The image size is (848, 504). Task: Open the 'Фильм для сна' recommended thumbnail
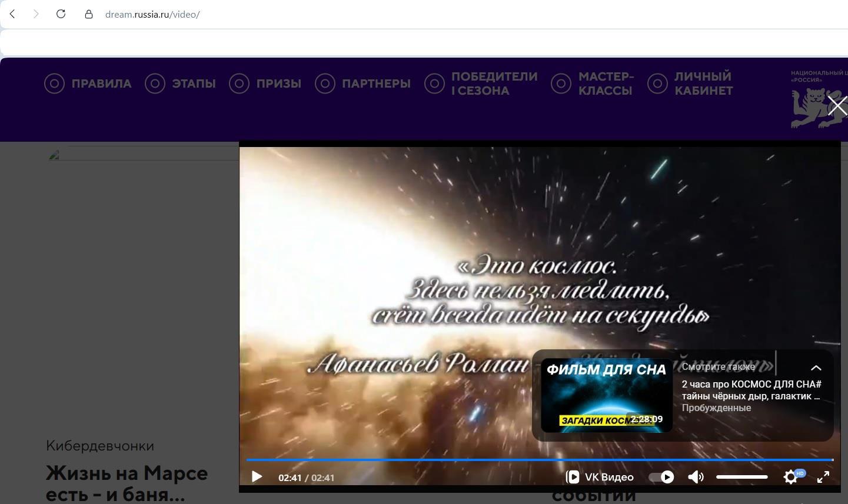[x=606, y=395]
